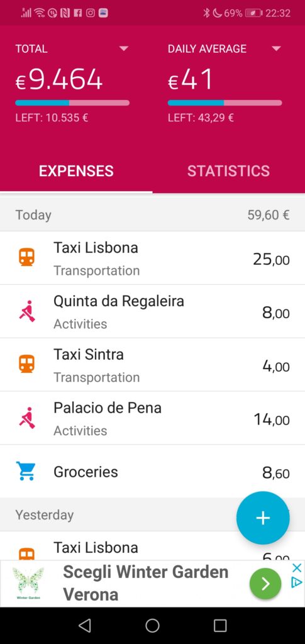Tap the transportation icon beside Taxi Sintra
This screenshot has height=644, width=305.
coord(26,364)
